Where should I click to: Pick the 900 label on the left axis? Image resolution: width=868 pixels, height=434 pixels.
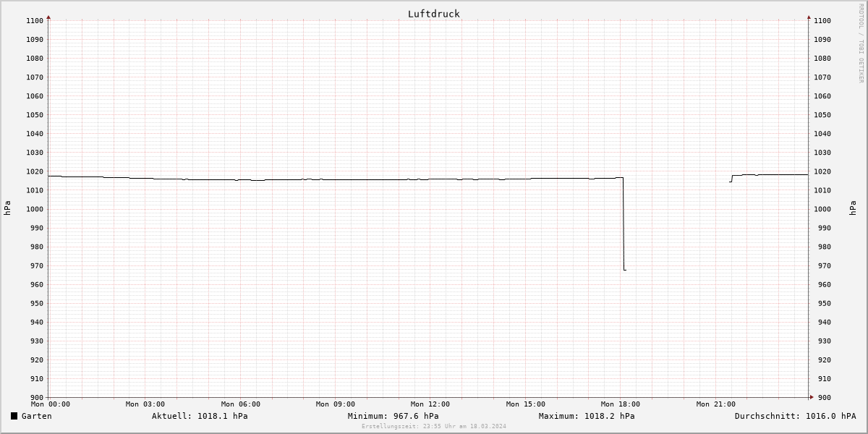[37, 398]
